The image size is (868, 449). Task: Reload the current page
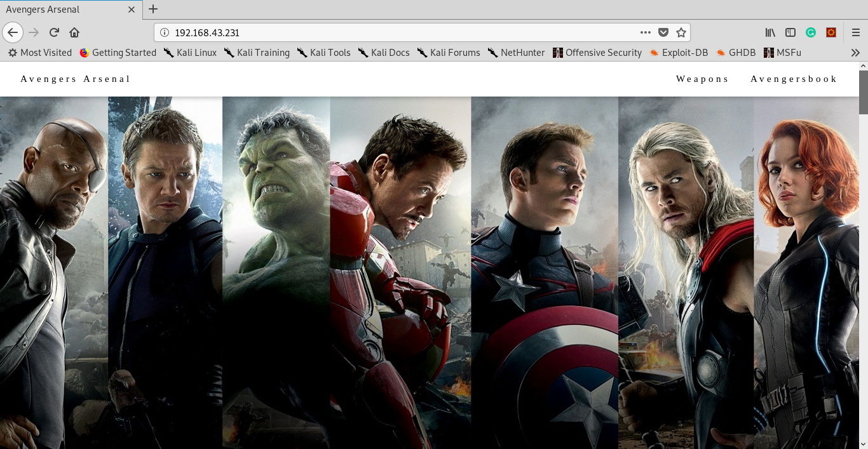[x=54, y=32]
